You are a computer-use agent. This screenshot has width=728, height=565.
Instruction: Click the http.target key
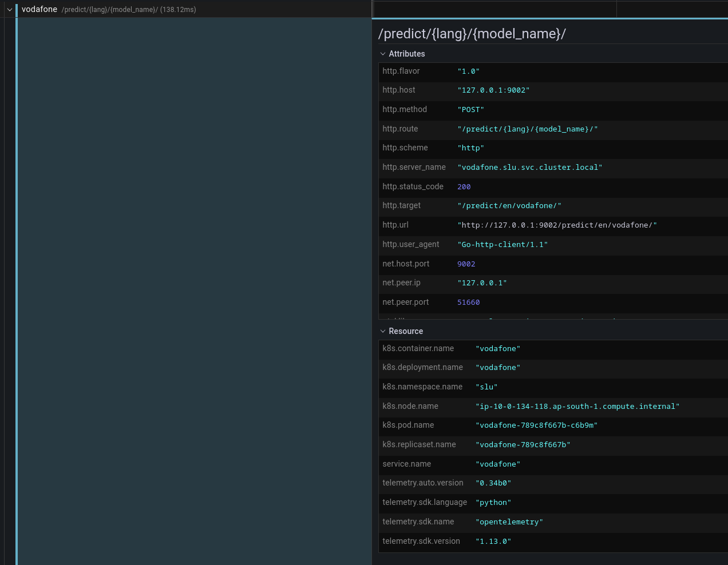[401, 205]
